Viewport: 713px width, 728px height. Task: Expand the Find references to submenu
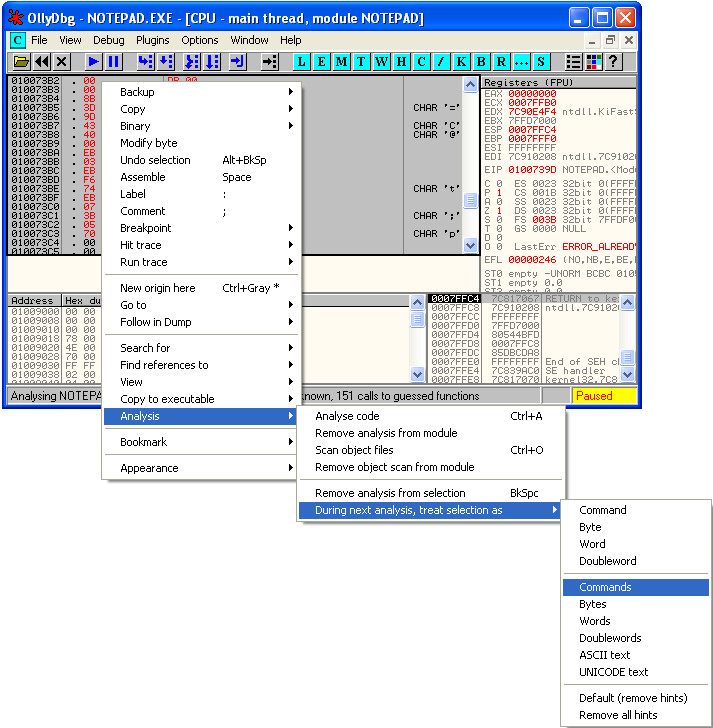tap(201, 365)
